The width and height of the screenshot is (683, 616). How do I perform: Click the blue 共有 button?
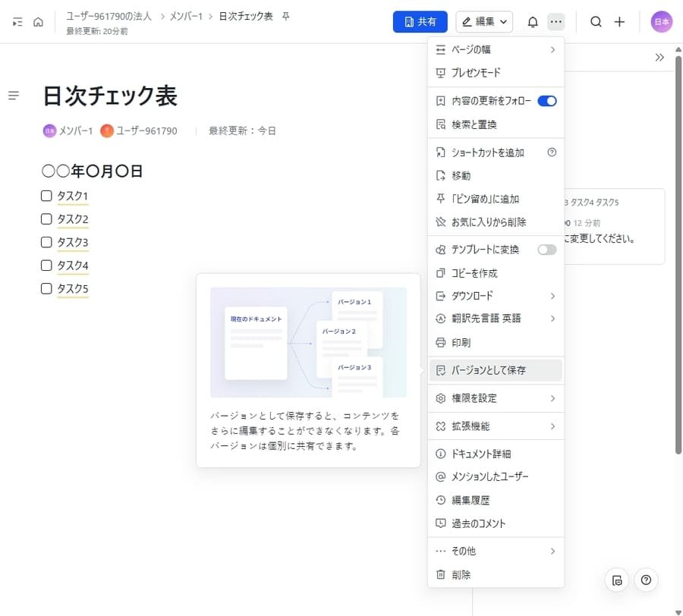point(420,21)
